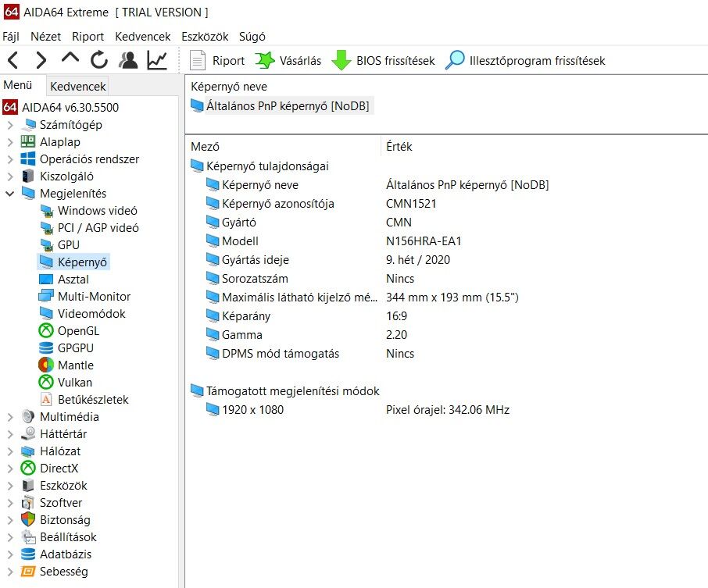This screenshot has width=708, height=588.
Task: Expand the DirectX node
Action: pos(10,469)
